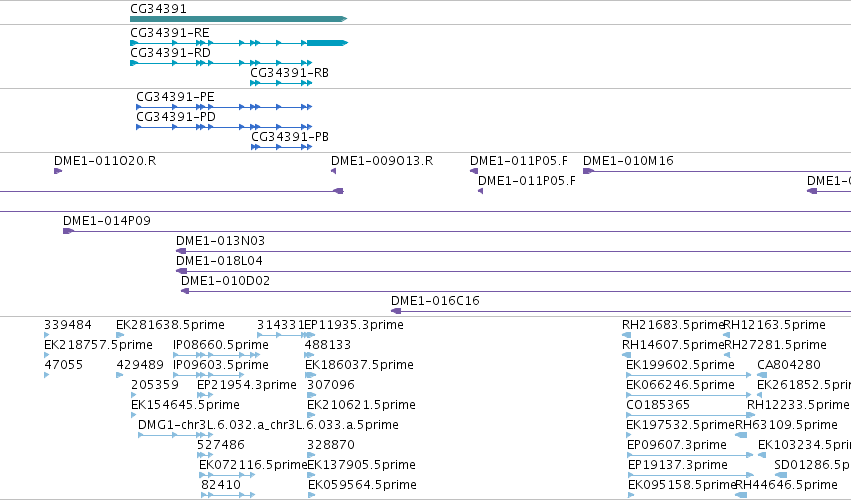Select the CG34391 gene bar
Image resolution: width=851 pixels, height=500 pixels.
238,19
